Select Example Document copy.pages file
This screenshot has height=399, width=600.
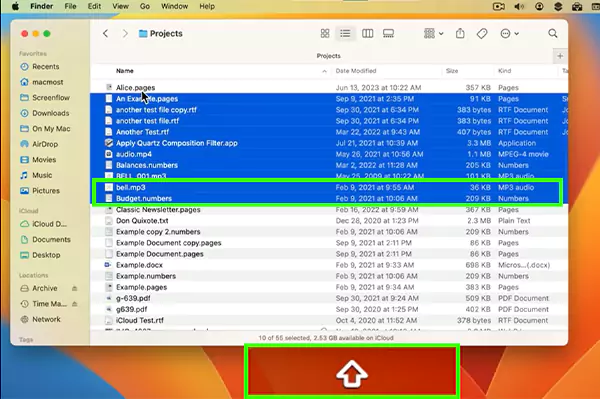(329, 243)
